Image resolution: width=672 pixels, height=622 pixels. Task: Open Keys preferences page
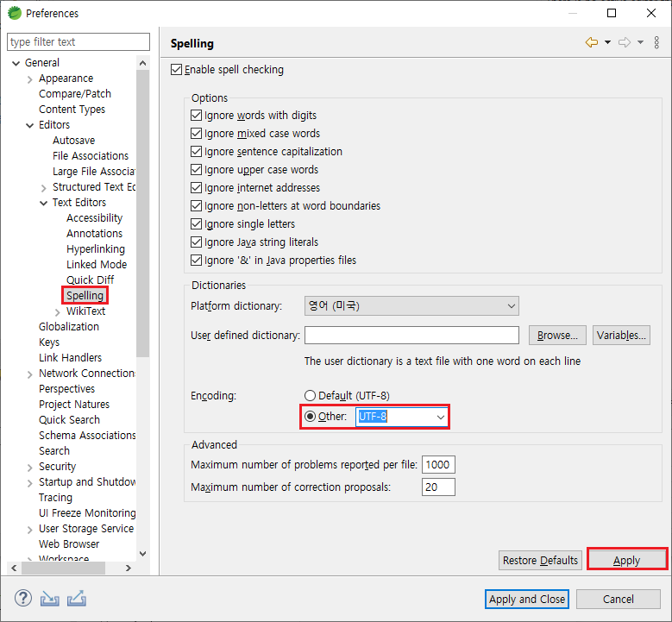point(49,342)
